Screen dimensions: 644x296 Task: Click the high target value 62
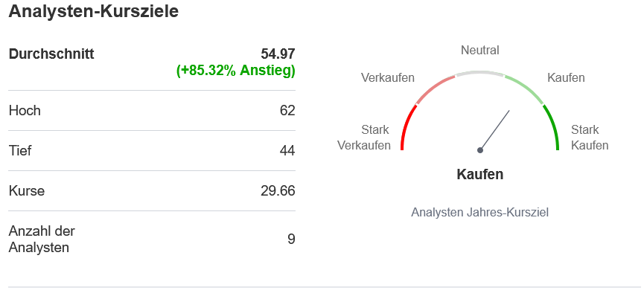coord(287,110)
